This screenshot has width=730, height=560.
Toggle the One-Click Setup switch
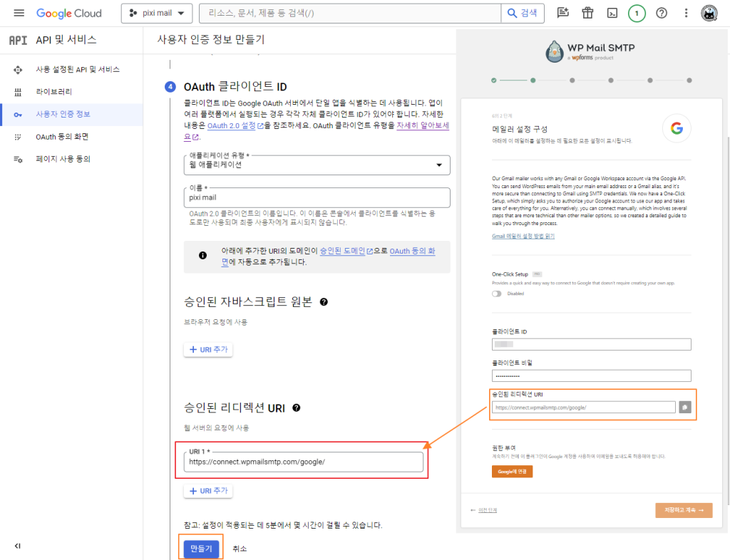497,294
